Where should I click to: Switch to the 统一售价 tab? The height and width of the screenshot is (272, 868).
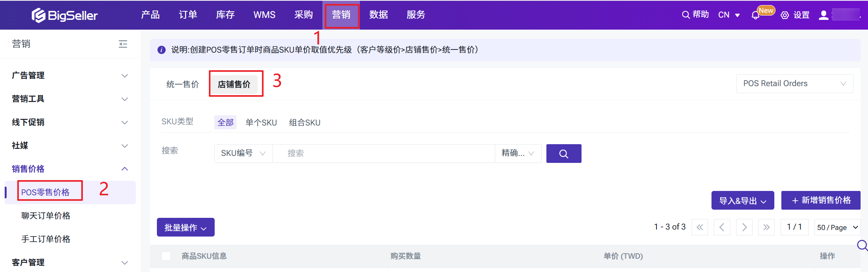click(x=183, y=84)
